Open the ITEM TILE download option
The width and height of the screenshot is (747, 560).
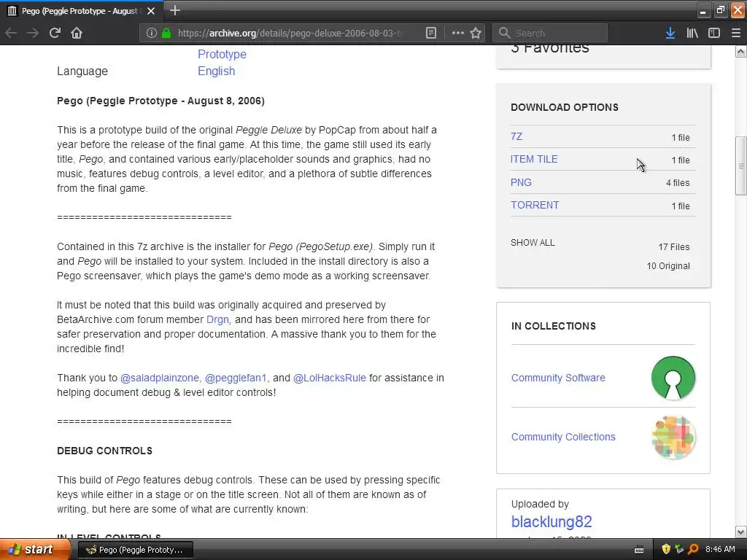coord(534,159)
